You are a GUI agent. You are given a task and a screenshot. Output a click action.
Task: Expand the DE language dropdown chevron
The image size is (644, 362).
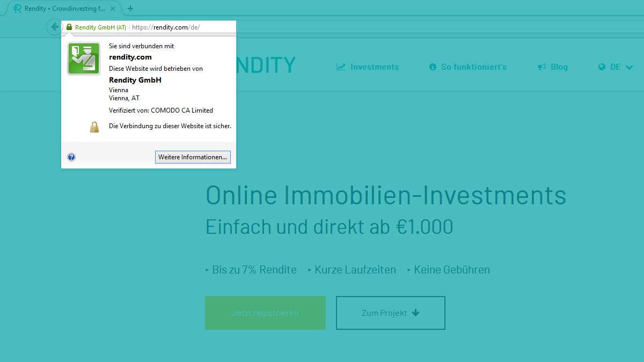(630, 68)
